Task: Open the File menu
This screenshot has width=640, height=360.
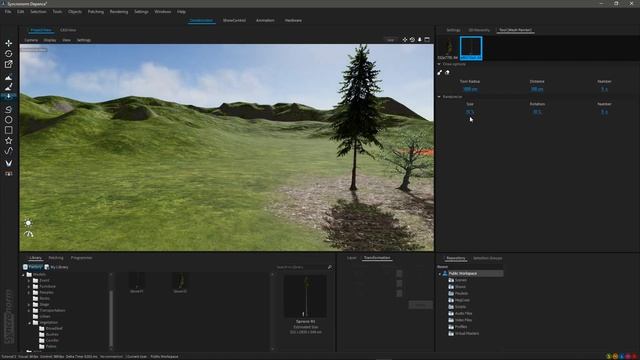Action: click(8, 12)
